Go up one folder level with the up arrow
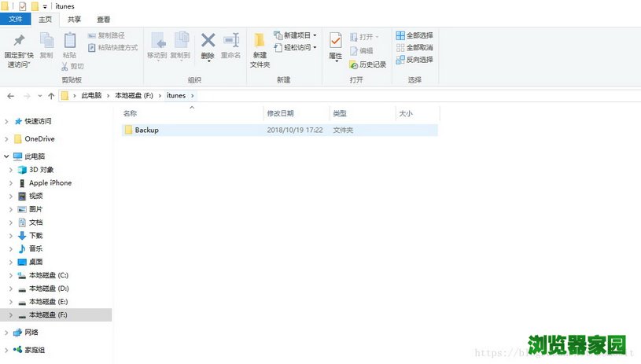Image resolution: width=641 pixels, height=364 pixels. 51,96
